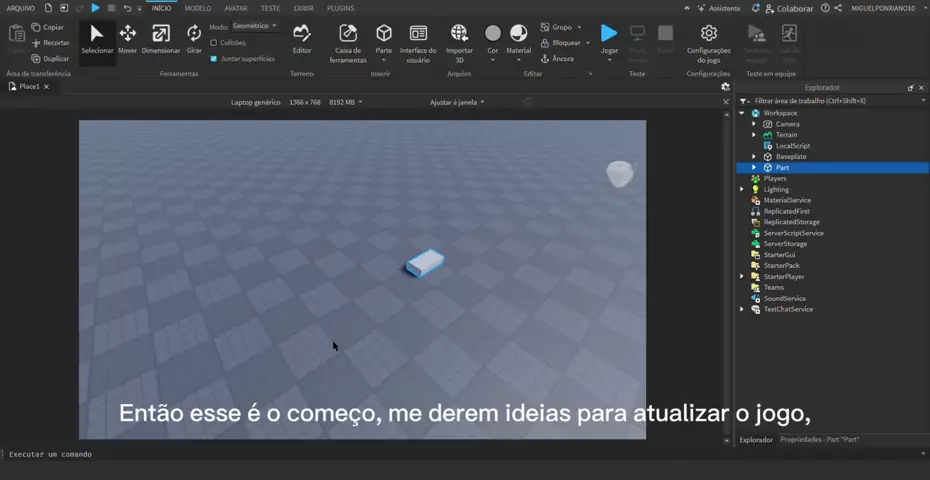Viewport: 930px width, 480px height.
Task: Open the PLUGINS ribbon tab
Action: [x=340, y=8]
